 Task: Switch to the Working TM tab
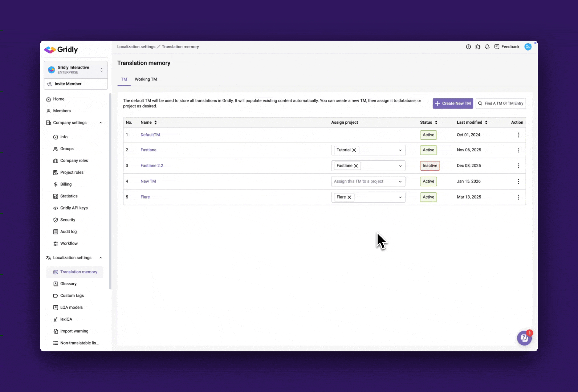pos(146,79)
